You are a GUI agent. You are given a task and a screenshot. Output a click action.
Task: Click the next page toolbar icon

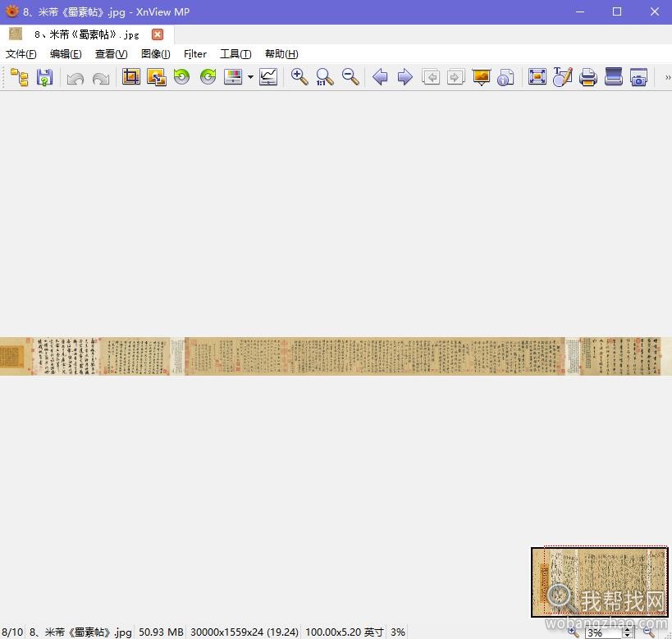[455, 78]
